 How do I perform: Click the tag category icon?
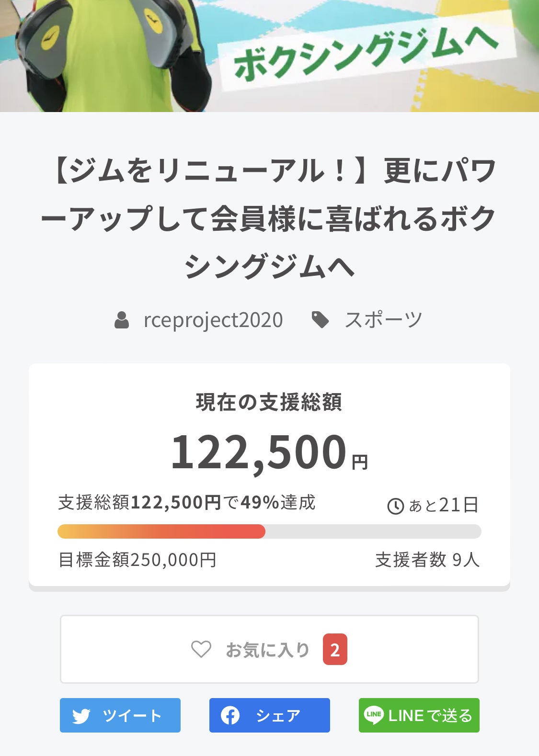point(320,320)
